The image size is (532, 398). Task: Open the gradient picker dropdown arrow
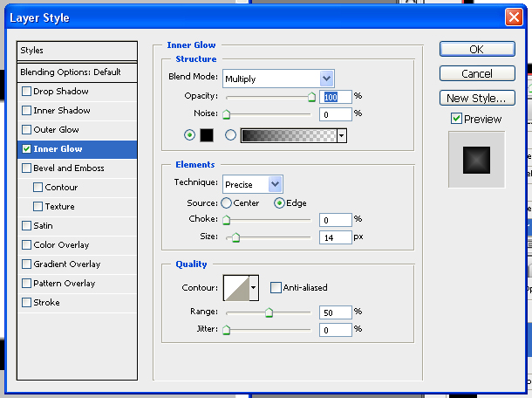coord(342,135)
